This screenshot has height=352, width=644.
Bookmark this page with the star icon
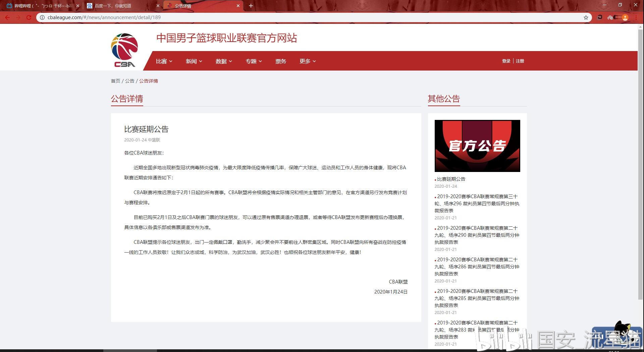click(586, 17)
